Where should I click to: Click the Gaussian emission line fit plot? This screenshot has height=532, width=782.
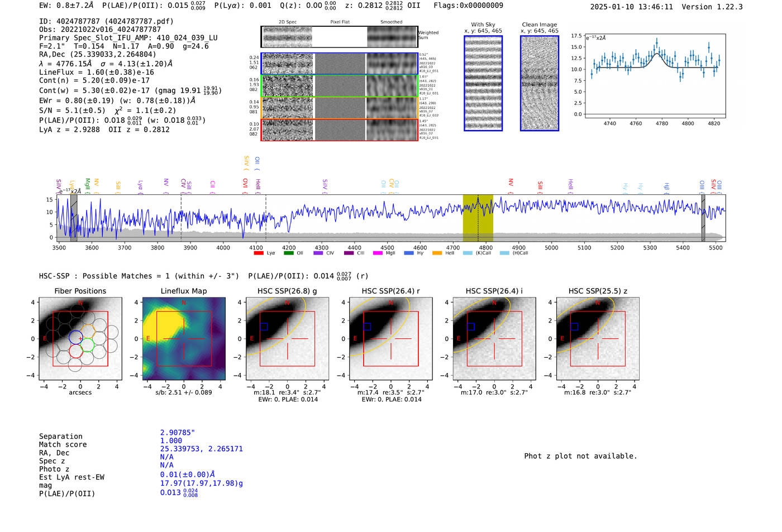click(x=655, y=76)
